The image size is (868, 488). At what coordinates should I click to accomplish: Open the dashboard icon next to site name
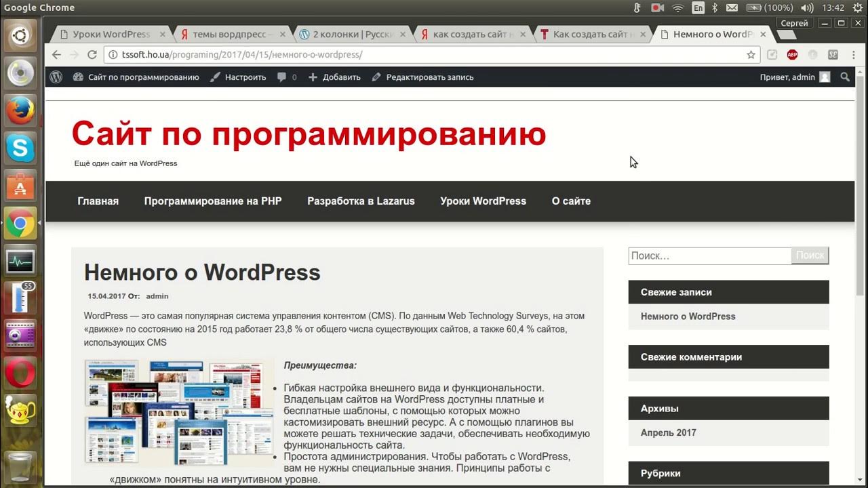click(78, 77)
